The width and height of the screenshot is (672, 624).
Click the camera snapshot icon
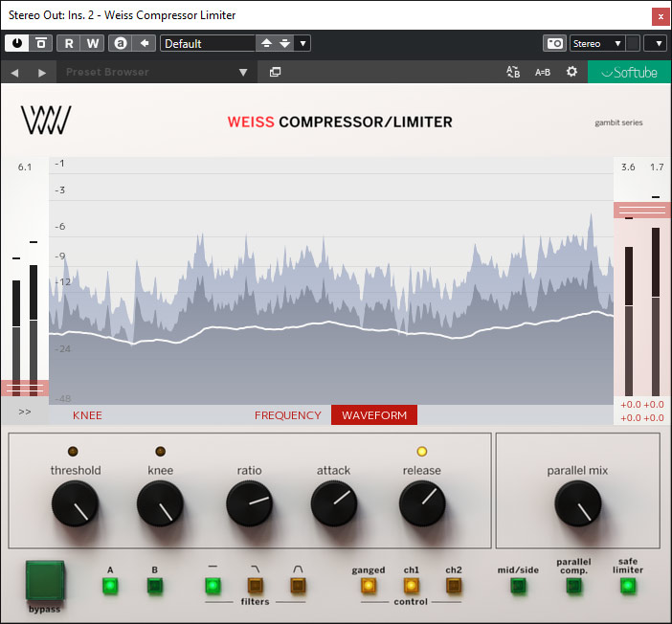point(554,43)
